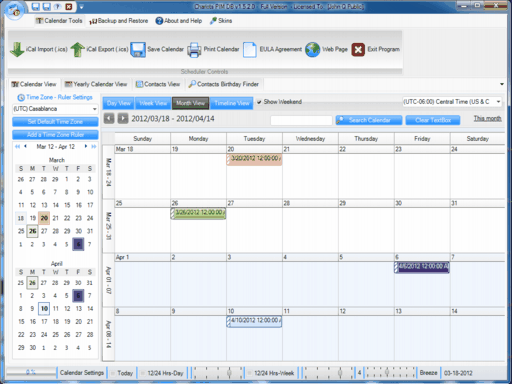
Task: Open the EULA Agreement document icon
Action: 250,50
